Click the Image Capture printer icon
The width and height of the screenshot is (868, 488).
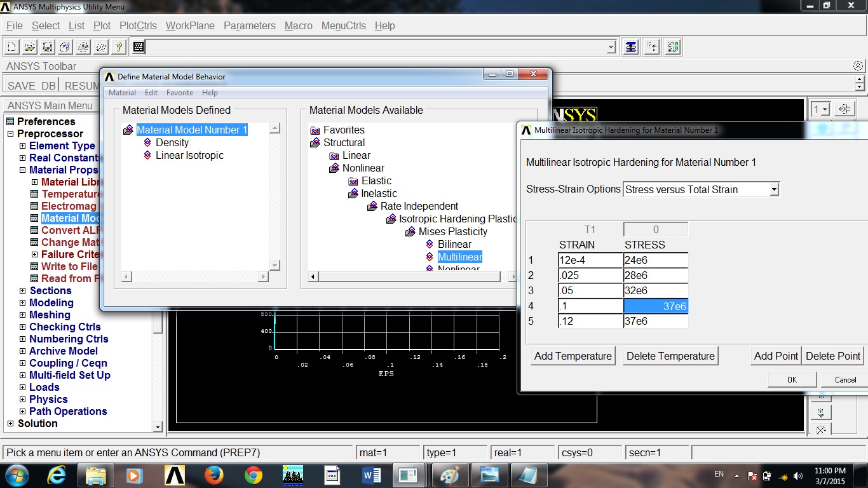click(x=83, y=47)
